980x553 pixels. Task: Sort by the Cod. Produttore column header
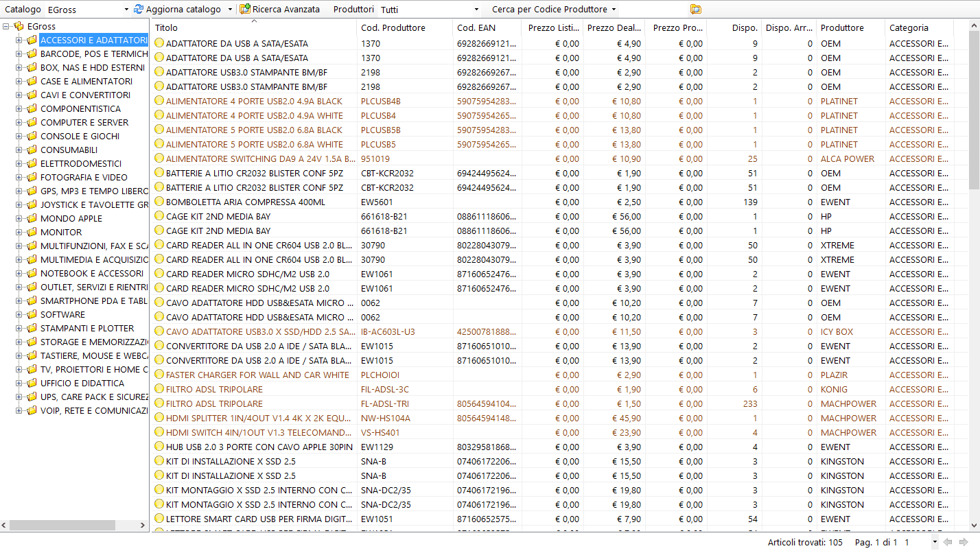(x=405, y=28)
